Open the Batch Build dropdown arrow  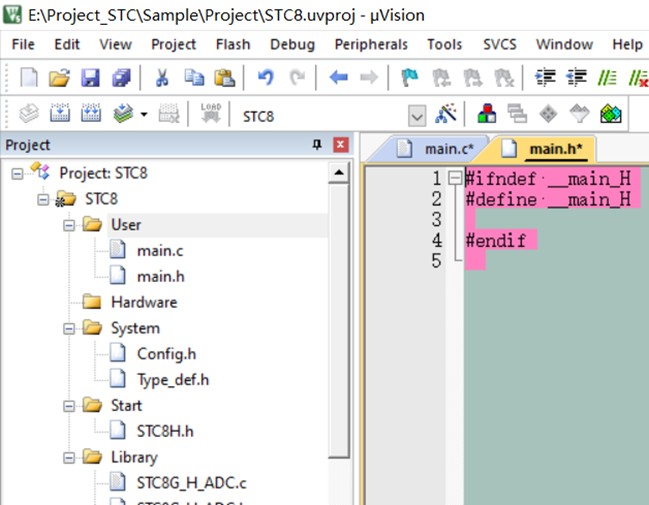pos(144,114)
